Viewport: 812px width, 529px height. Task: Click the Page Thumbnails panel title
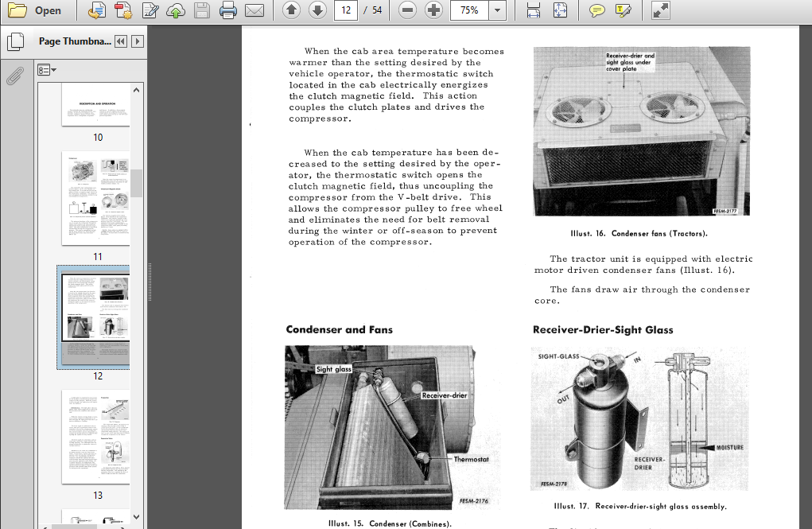75,41
